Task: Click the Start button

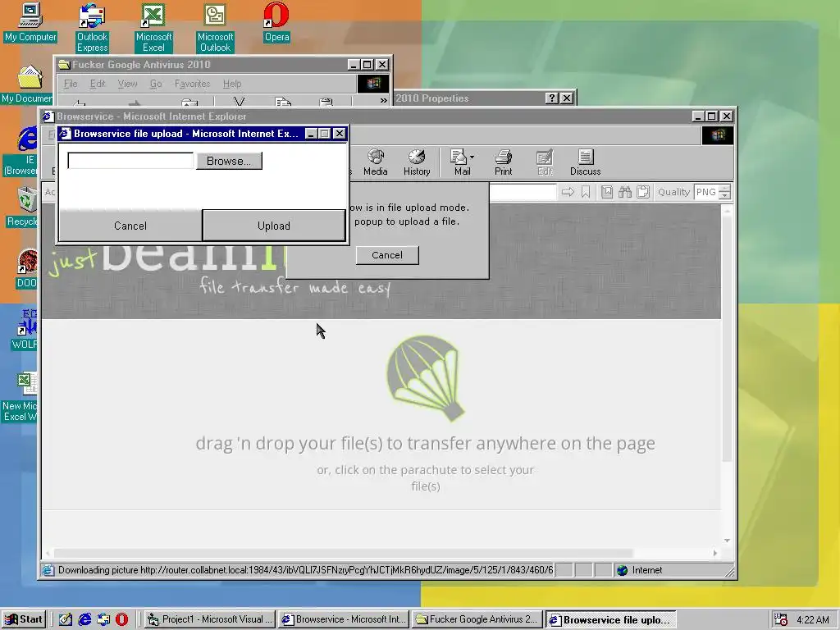Action: click(24, 619)
